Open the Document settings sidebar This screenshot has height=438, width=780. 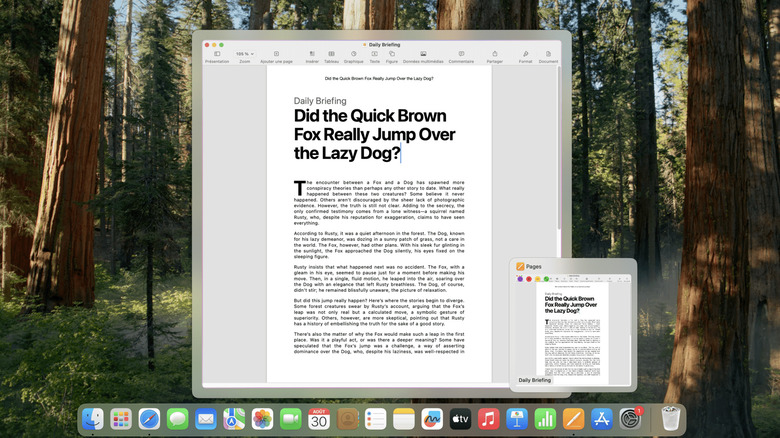point(548,57)
